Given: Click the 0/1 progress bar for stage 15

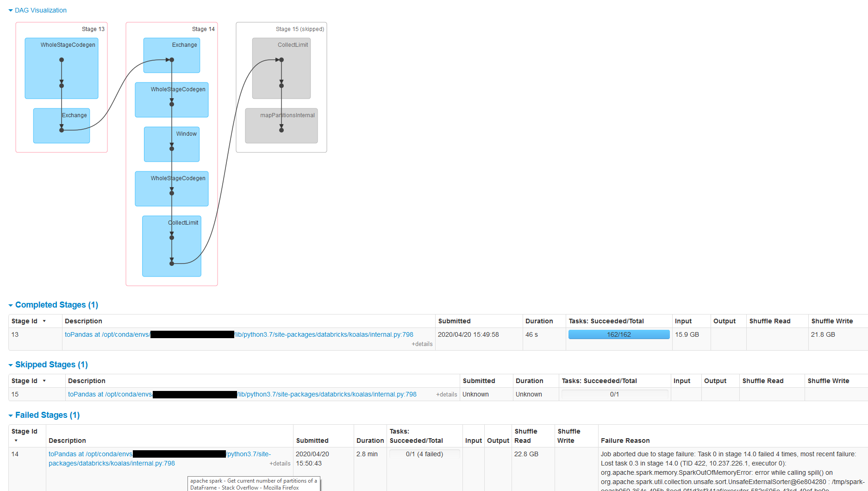Looking at the screenshot, I should click(x=614, y=394).
